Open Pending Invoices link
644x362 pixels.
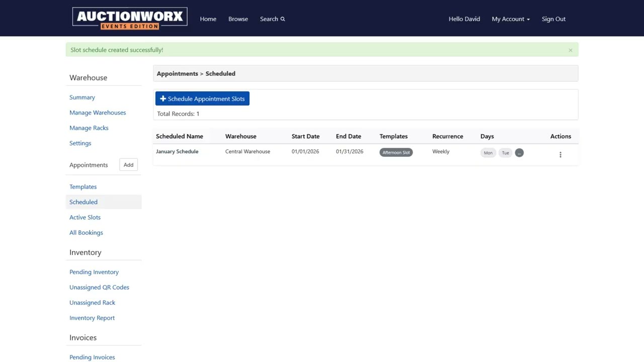click(x=92, y=357)
